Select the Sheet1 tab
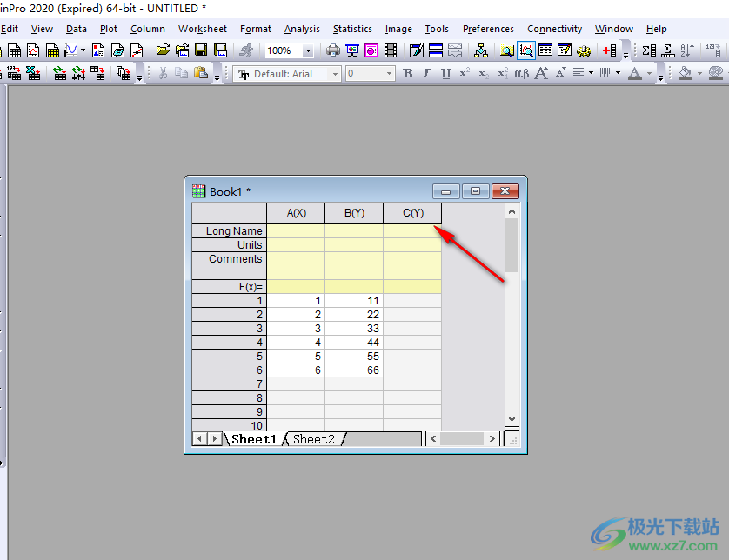729x560 pixels. pyautogui.click(x=254, y=439)
